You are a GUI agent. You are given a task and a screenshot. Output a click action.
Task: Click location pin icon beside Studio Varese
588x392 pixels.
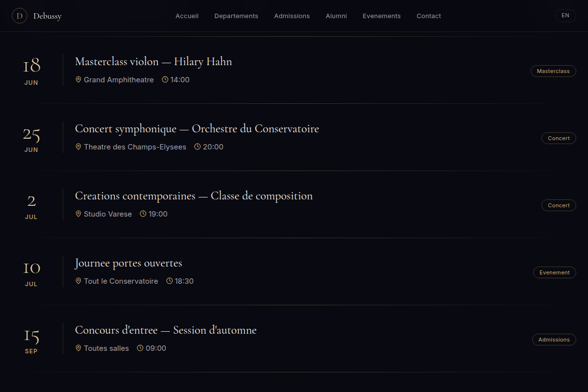tap(78, 214)
